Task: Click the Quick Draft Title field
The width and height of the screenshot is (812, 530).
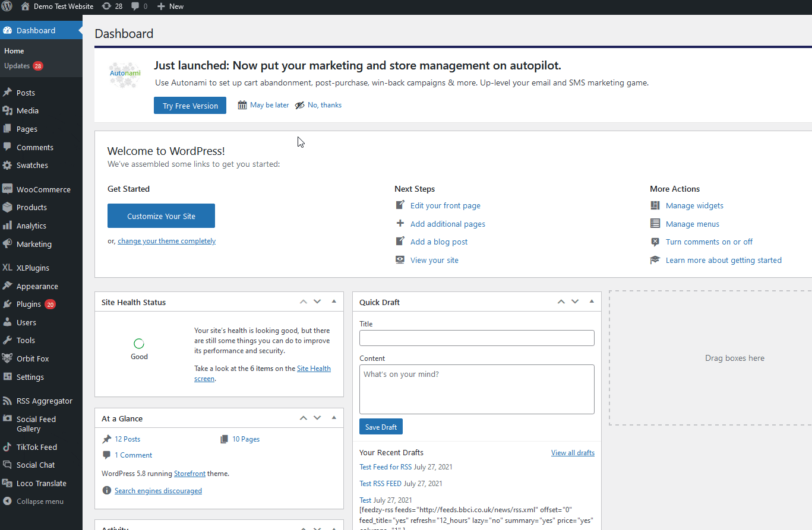Action: coord(476,338)
